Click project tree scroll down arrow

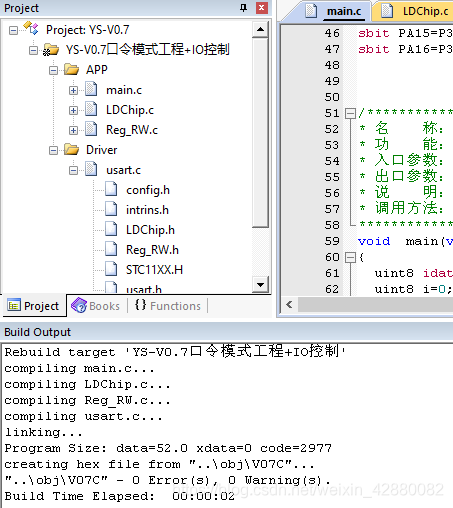[x=260, y=285]
